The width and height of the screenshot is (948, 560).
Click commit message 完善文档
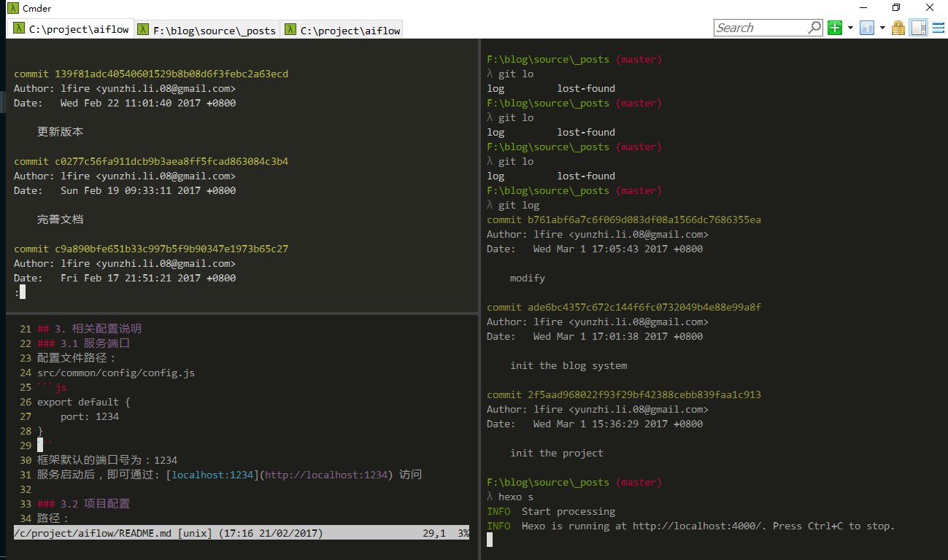(61, 219)
